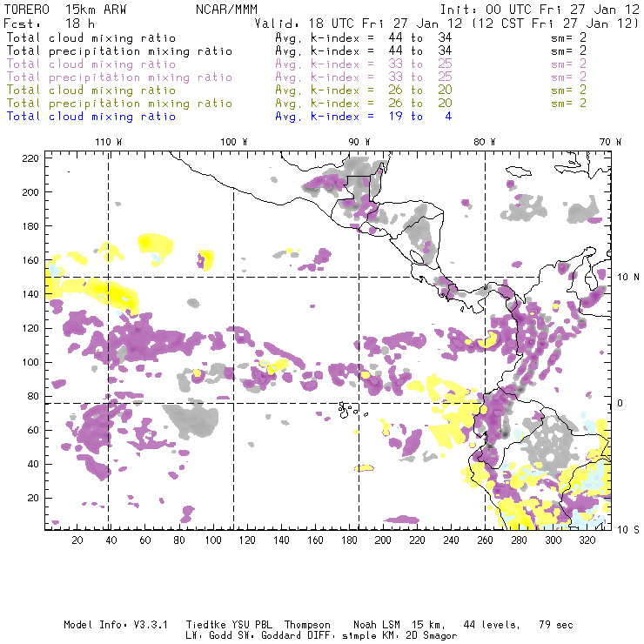Select black "Total cloud mixing ratio" legend line
The image size is (644, 644).
click(91, 37)
